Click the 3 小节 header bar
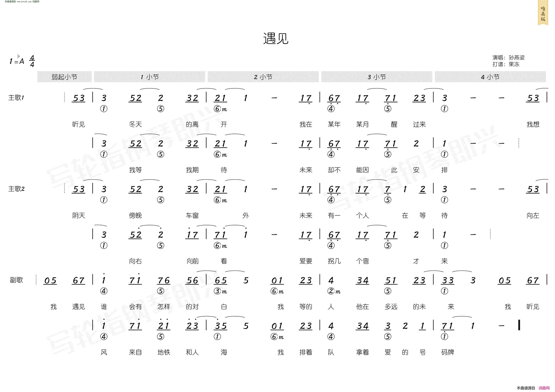Screen dimensions: 555x392 [377, 77]
